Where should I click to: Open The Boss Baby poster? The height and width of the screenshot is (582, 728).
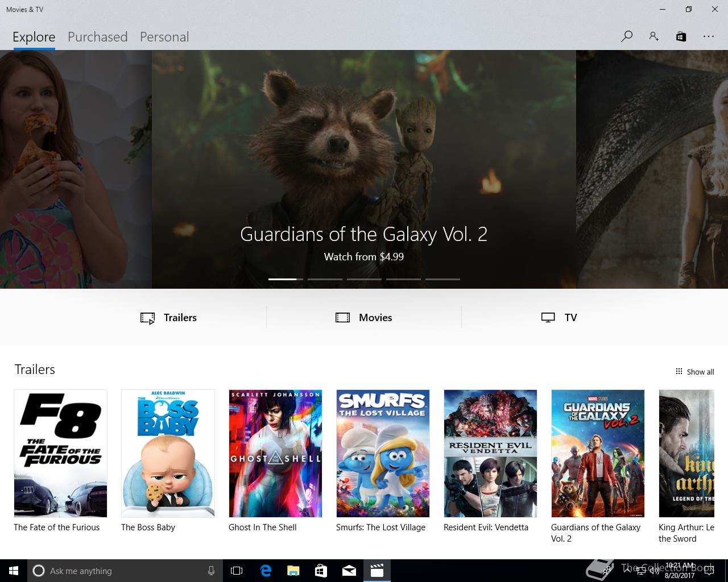click(x=168, y=454)
